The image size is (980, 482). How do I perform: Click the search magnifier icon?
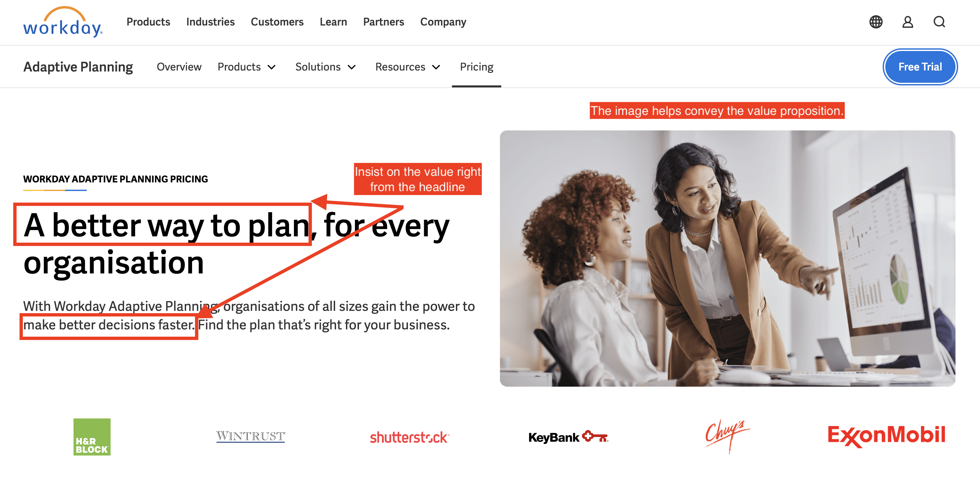(x=939, y=22)
